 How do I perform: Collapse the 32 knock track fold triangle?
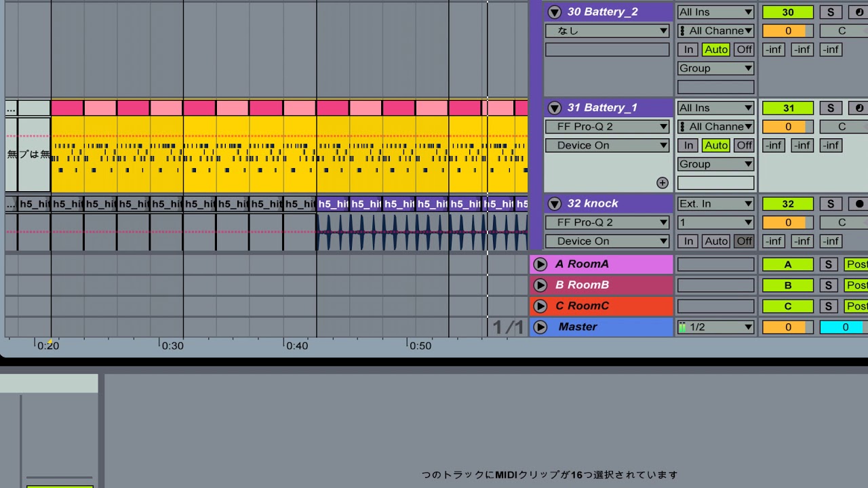click(x=555, y=203)
